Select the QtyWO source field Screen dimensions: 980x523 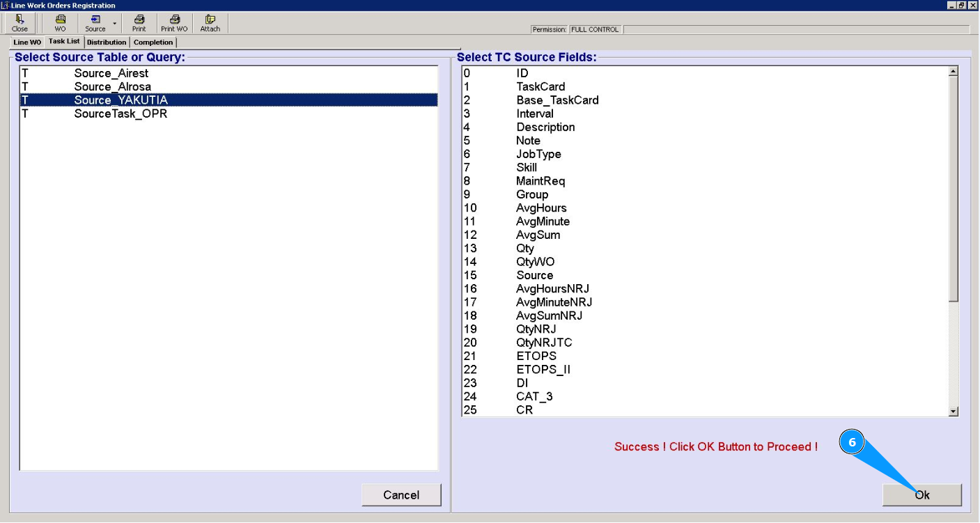click(x=704, y=262)
